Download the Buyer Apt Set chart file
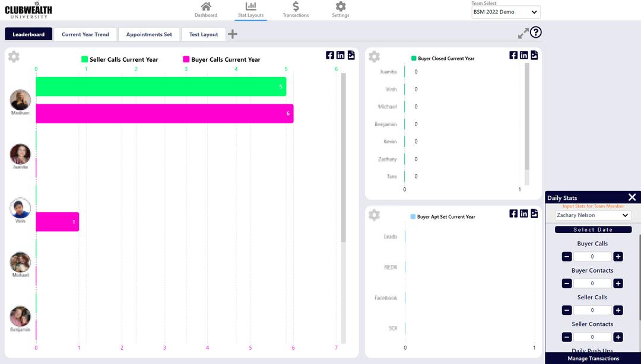 point(534,213)
